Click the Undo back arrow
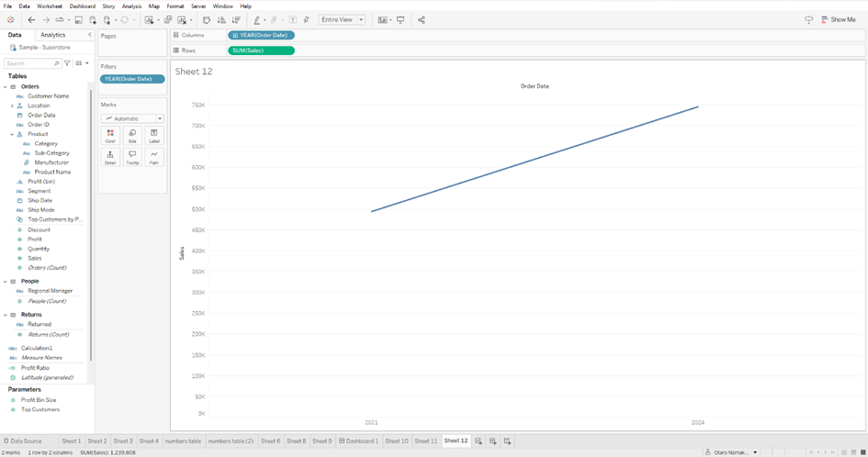The height and width of the screenshot is (457, 868). pos(31,20)
